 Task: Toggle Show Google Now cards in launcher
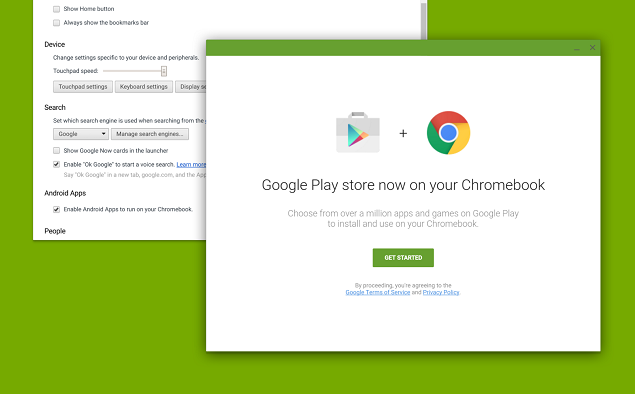pos(56,151)
